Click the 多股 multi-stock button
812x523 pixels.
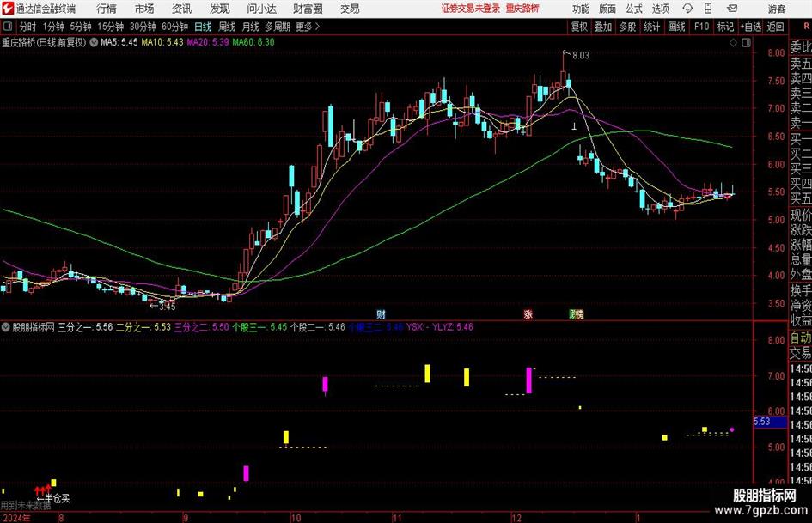627,27
